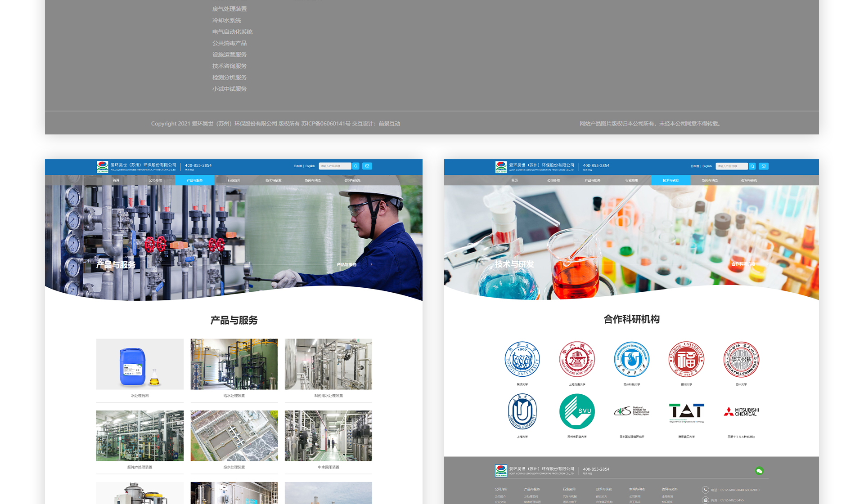Click Aqua Worth logo in left page header
864x504 pixels.
pos(103,167)
